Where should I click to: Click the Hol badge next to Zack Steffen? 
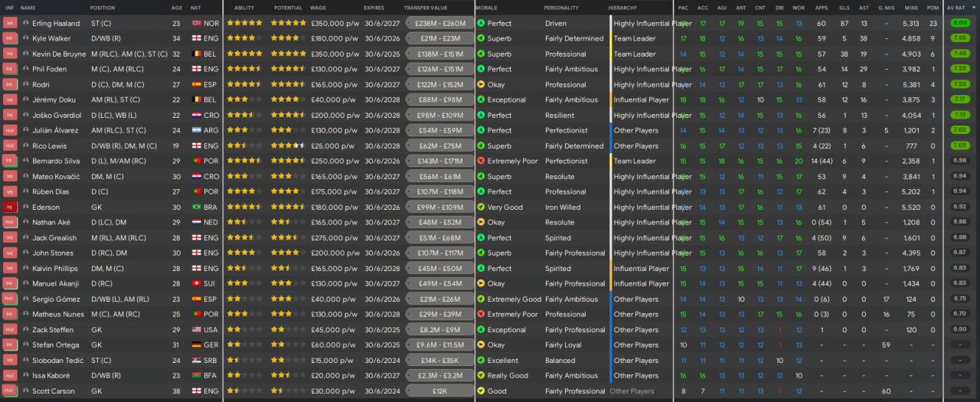pos(10,329)
